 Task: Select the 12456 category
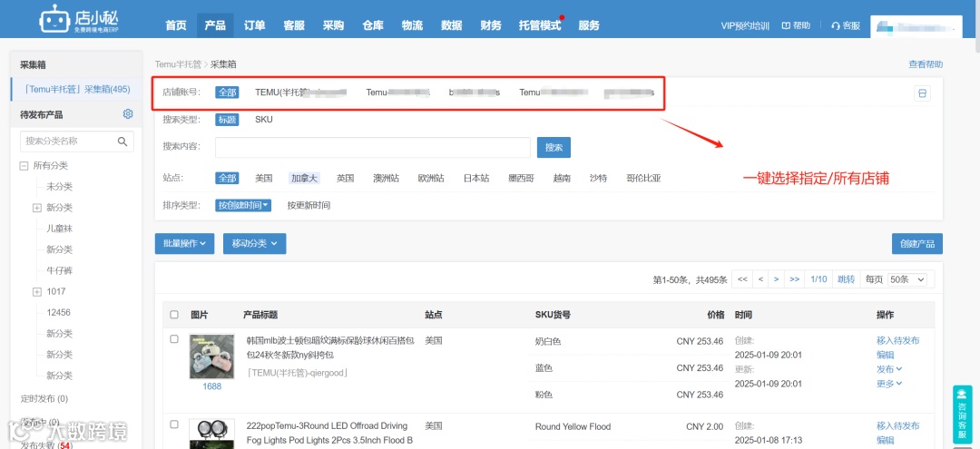pos(59,312)
